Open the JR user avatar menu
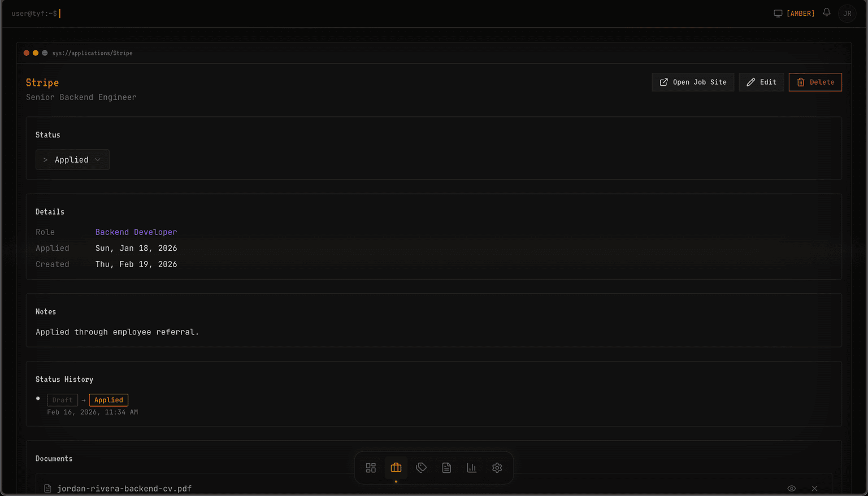The height and width of the screenshot is (496, 868). coord(848,14)
